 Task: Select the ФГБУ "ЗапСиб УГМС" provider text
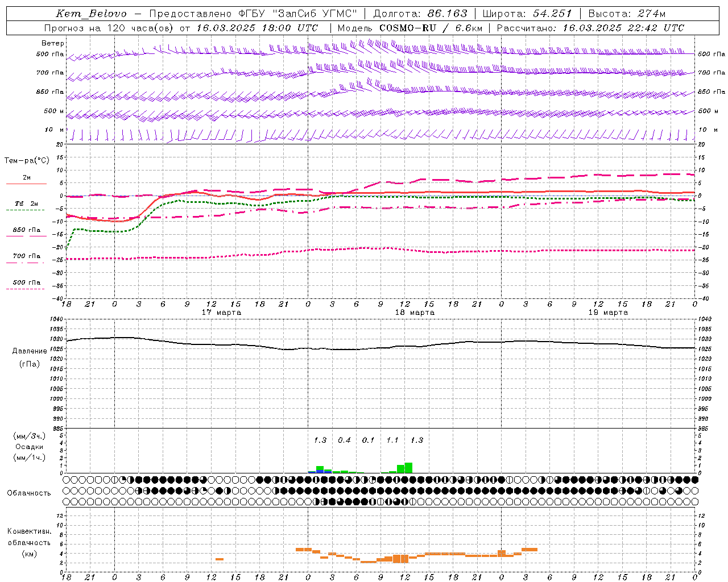pyautogui.click(x=297, y=14)
